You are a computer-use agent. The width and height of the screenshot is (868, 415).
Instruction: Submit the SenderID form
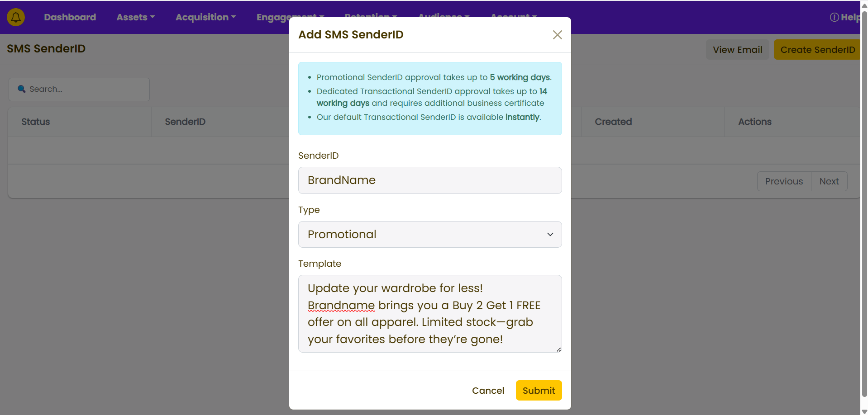point(538,391)
